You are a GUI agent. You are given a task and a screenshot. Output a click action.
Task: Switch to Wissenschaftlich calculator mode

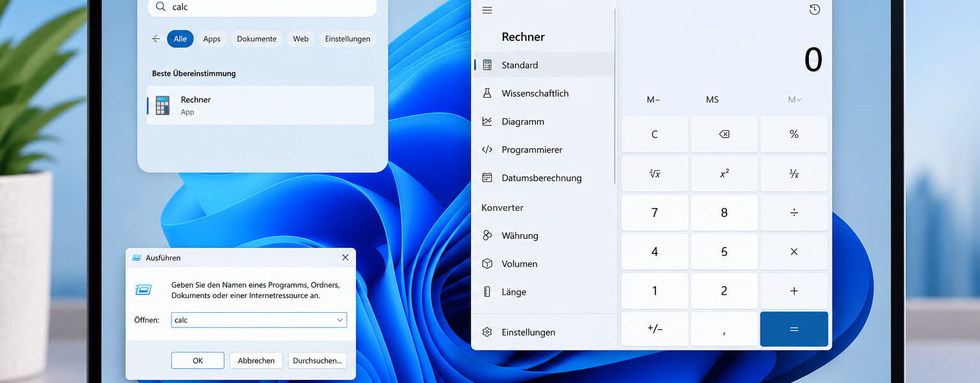[x=543, y=93]
